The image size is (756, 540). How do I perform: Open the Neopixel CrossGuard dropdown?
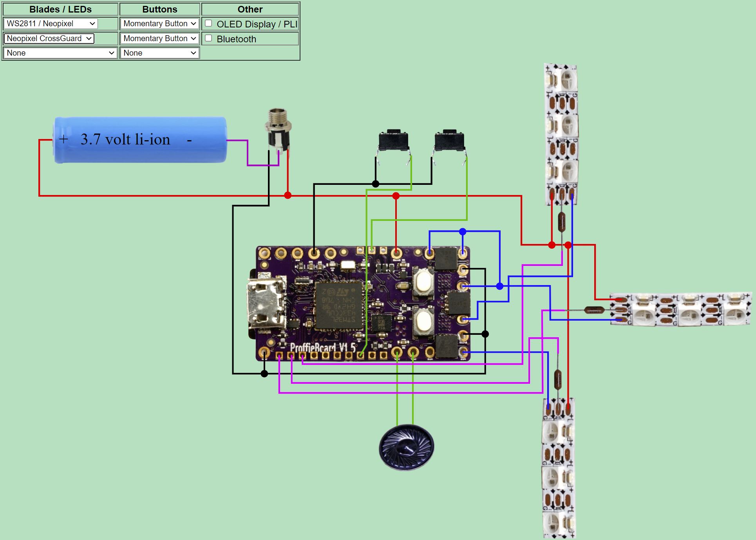click(x=49, y=38)
